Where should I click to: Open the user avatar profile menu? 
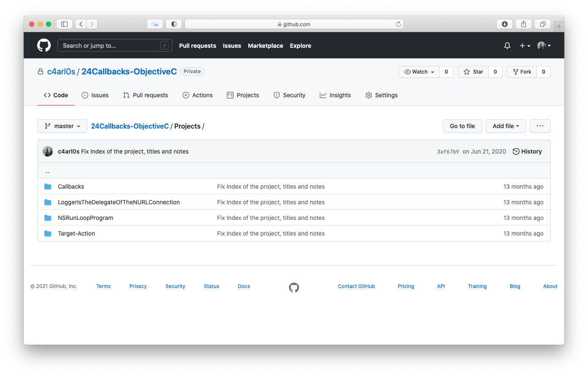point(544,46)
